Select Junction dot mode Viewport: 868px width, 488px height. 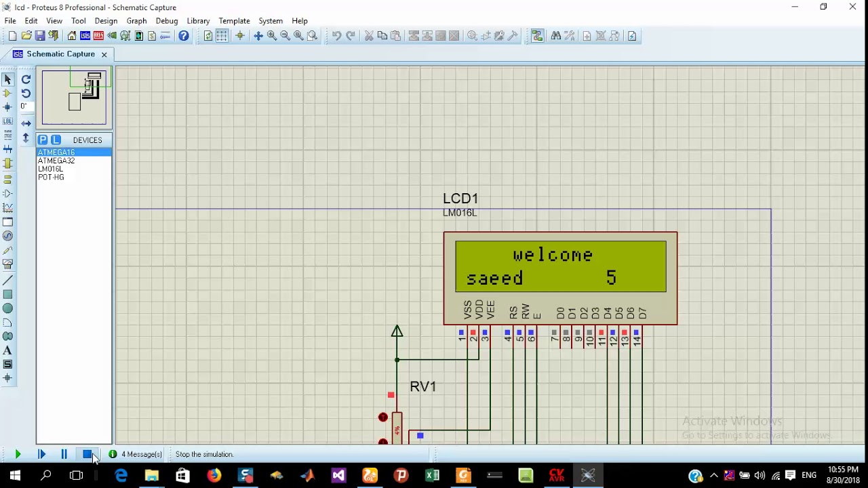(x=8, y=107)
